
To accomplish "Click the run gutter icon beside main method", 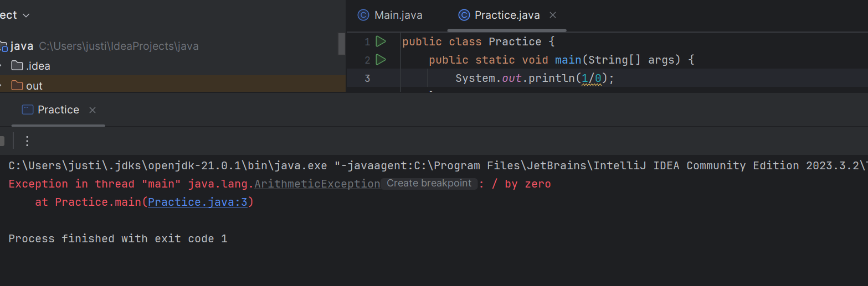I will (x=381, y=59).
